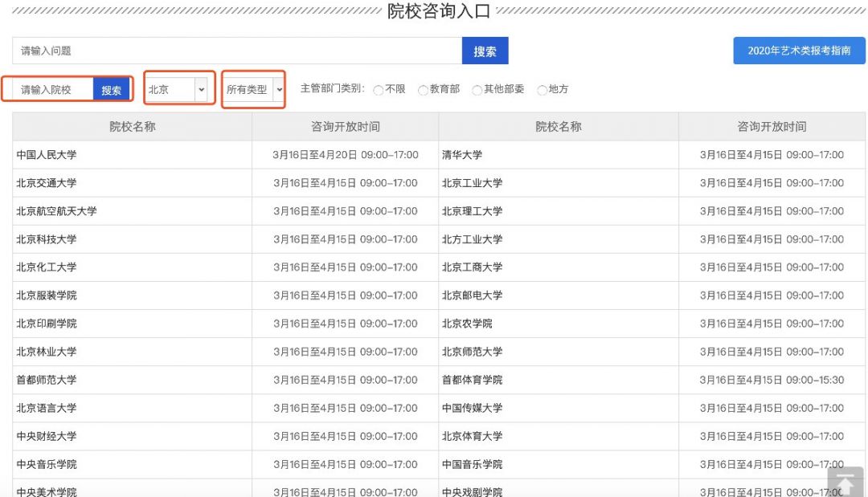Open 中央戏剧学院 link

[473, 491]
